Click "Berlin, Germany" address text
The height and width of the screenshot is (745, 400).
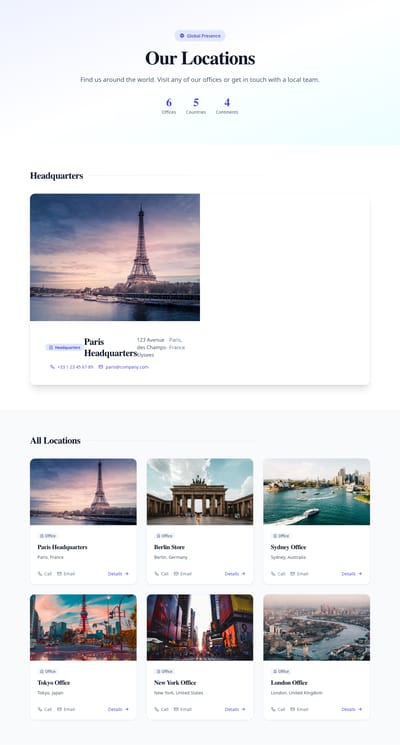click(x=171, y=557)
